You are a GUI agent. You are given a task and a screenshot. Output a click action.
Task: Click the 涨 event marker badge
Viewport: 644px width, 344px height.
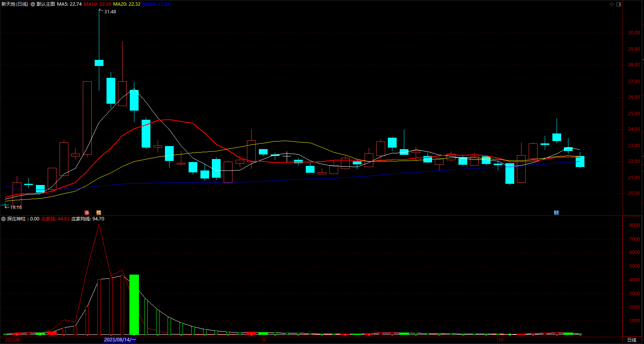pyautogui.click(x=87, y=213)
